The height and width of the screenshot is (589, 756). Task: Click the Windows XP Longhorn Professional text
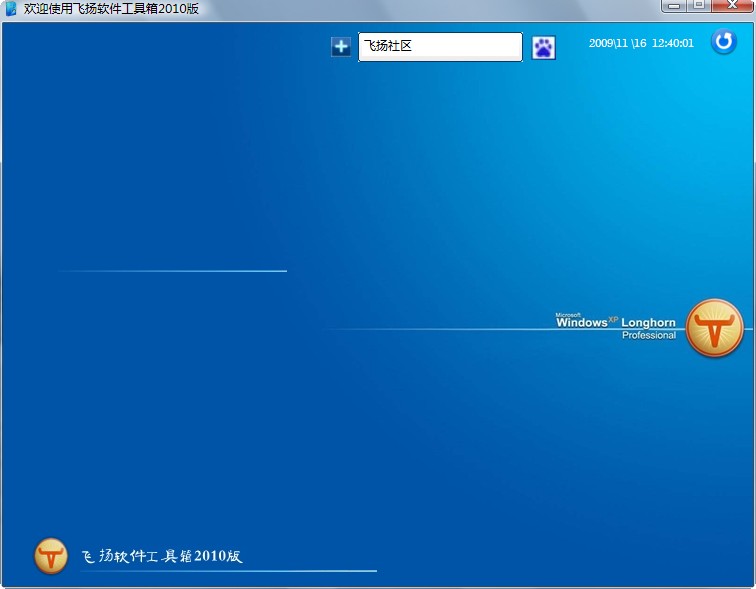tap(616, 327)
